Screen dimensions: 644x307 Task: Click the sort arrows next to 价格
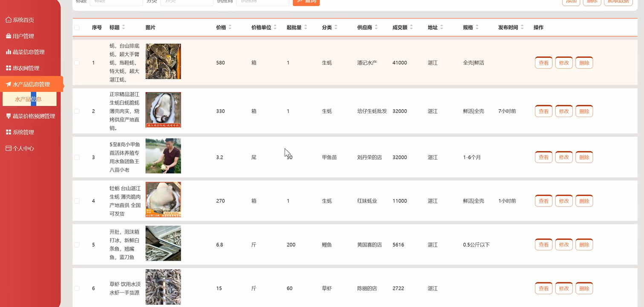pos(230,27)
